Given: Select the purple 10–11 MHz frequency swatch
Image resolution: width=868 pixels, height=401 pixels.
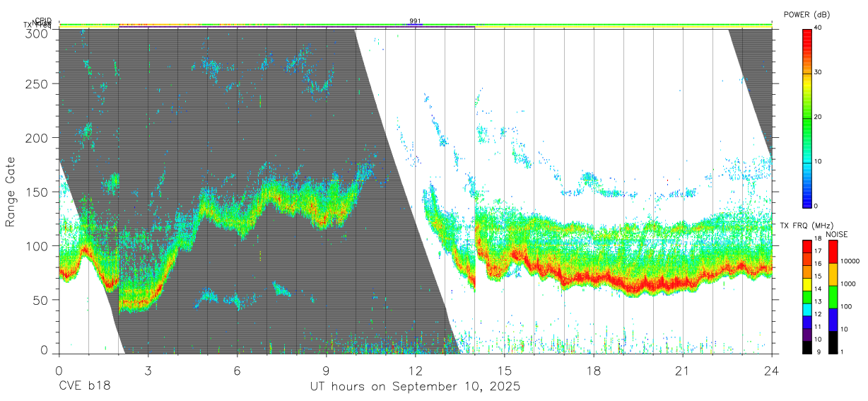Looking at the screenshot, I should [x=807, y=335].
